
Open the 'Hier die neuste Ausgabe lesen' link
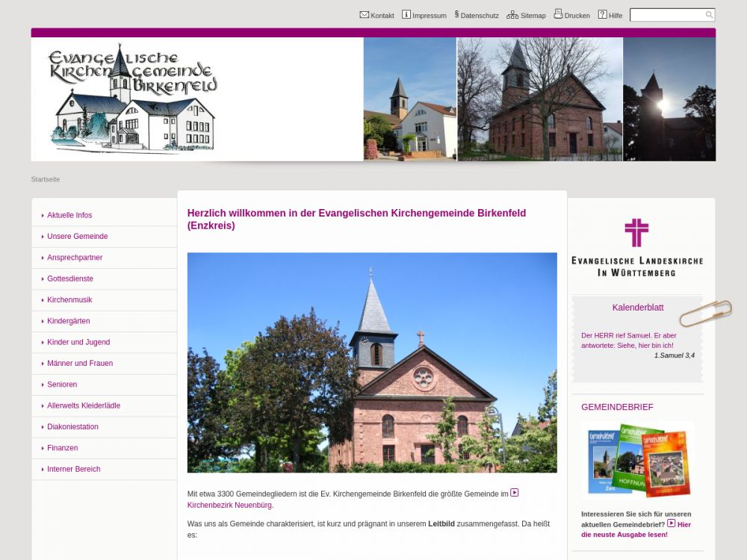[636, 529]
